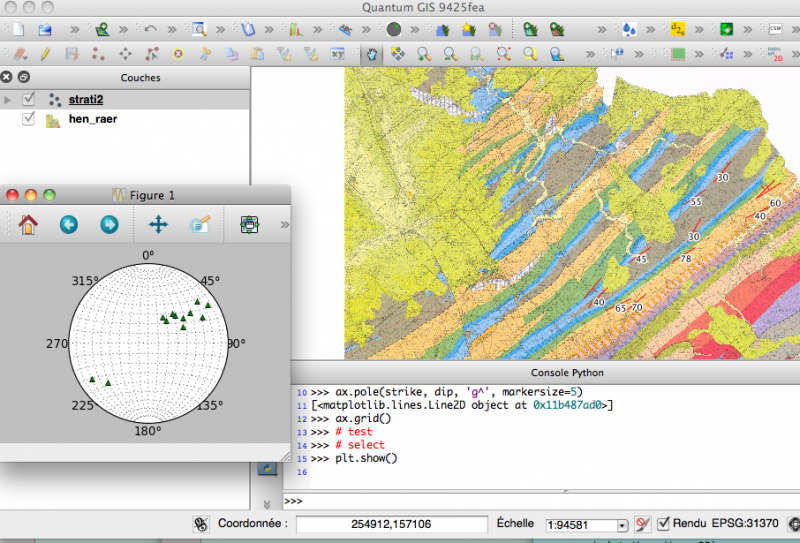Select the QGIS hand pan map tool

pyautogui.click(x=372, y=53)
